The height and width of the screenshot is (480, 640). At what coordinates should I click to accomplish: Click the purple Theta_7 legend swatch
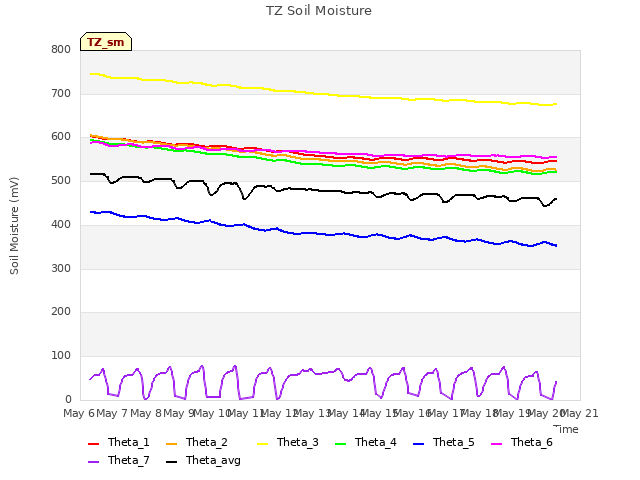click(93, 461)
